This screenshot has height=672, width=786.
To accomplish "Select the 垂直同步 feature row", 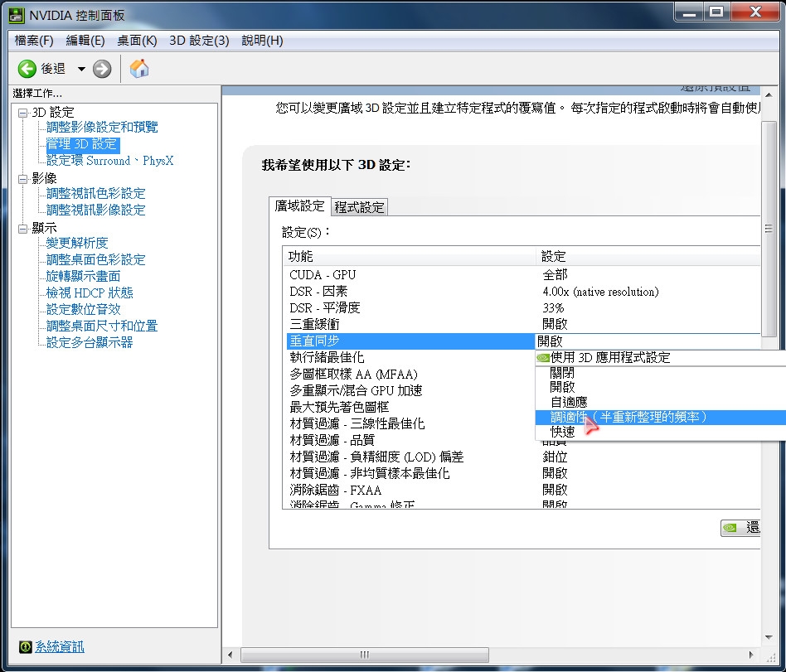I will pyautogui.click(x=411, y=341).
